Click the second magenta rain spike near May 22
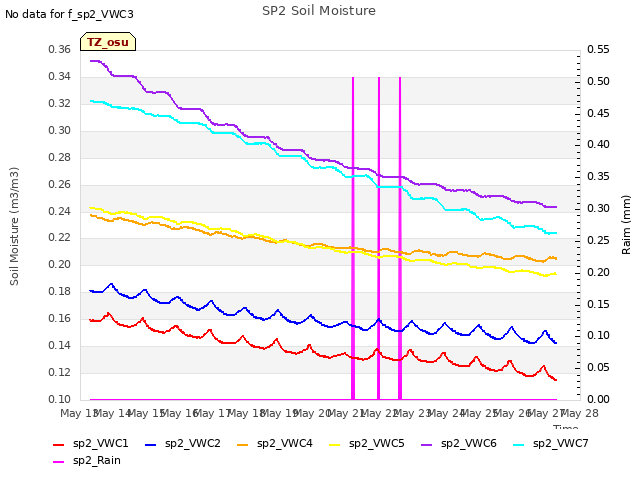Screen dimensions: 640x480 379,238
